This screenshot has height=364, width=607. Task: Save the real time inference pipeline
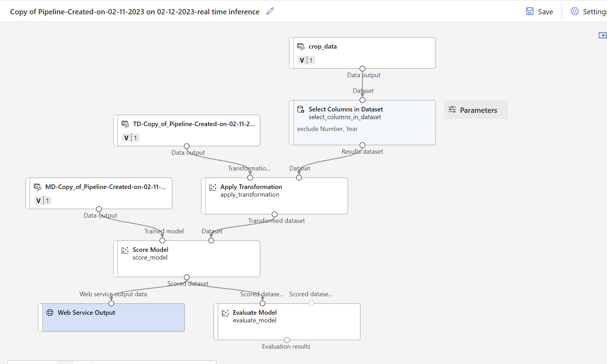(x=540, y=11)
